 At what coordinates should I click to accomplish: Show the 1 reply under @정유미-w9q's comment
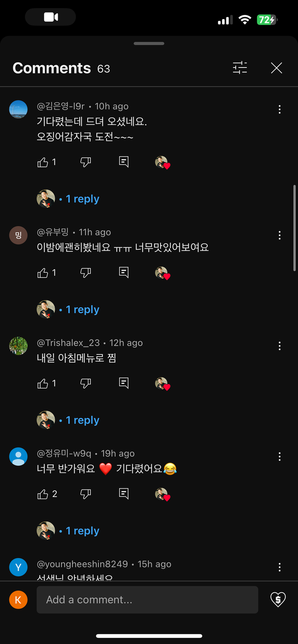click(x=82, y=531)
